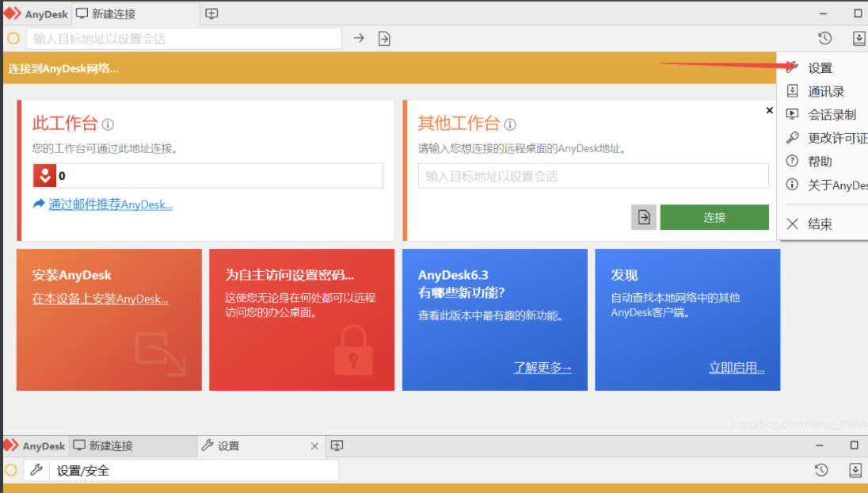Open 了解更多 link on AnyDesk6.3 tile

point(542,368)
